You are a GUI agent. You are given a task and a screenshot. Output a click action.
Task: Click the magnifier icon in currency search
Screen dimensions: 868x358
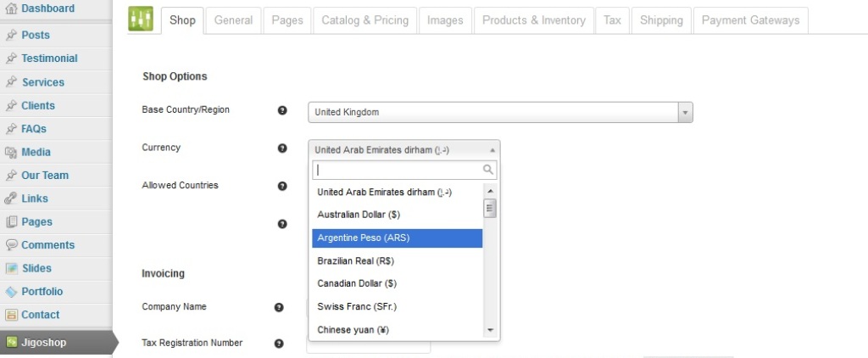pos(488,170)
